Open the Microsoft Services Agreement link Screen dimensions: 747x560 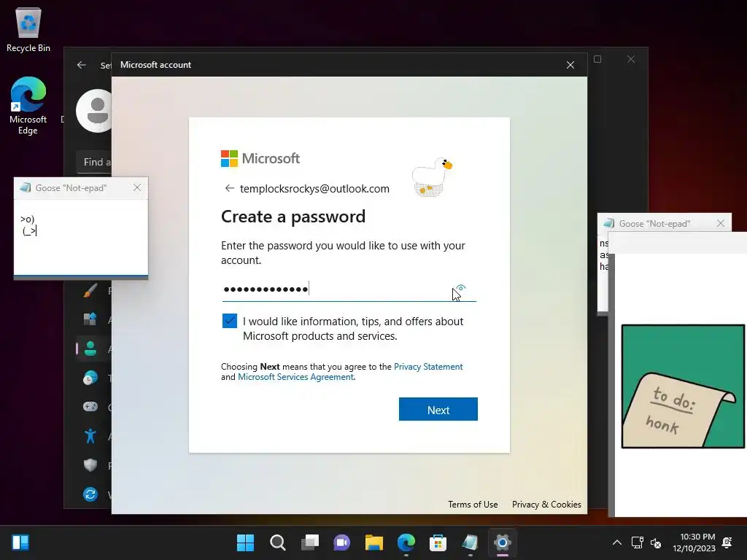pyautogui.click(x=296, y=377)
